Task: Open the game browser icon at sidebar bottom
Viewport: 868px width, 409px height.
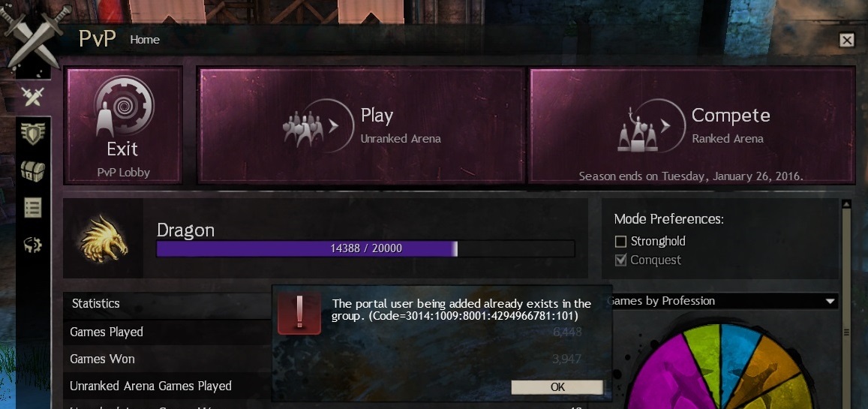Action: pos(33,245)
